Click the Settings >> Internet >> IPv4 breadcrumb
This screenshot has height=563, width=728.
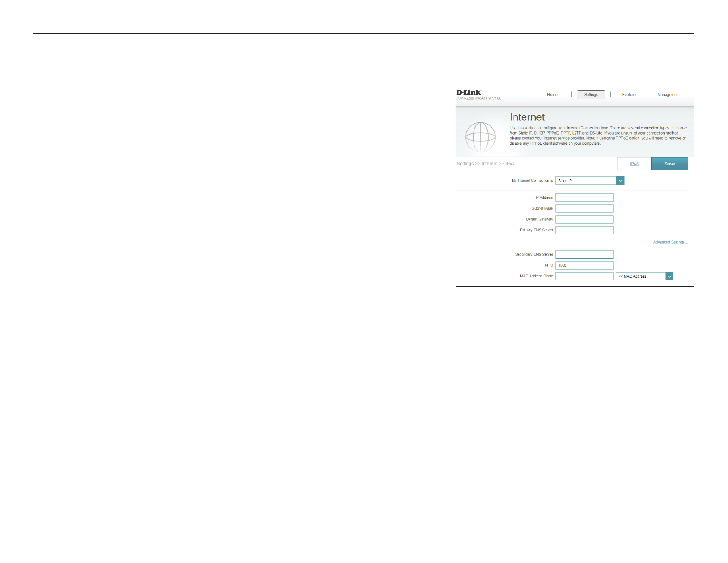(485, 164)
